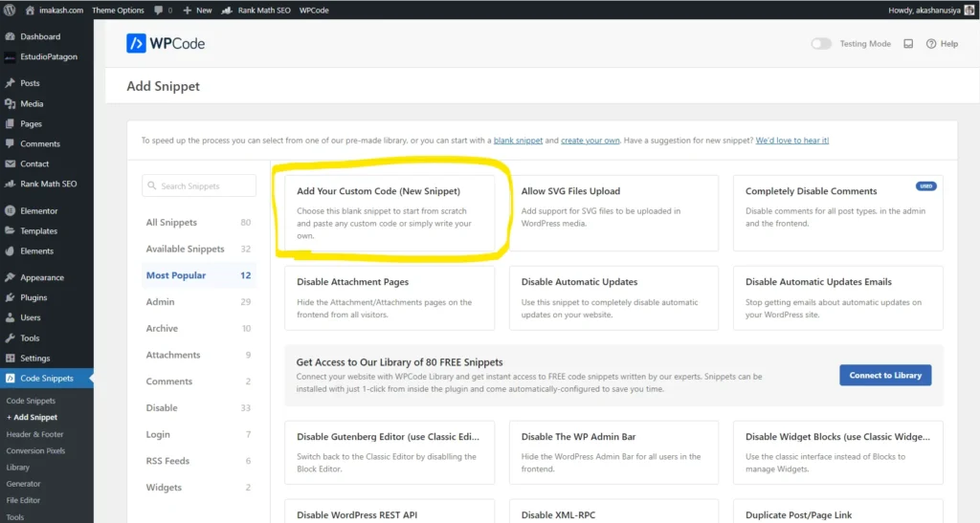The height and width of the screenshot is (523, 980).
Task: Select Widgets category
Action: click(198, 488)
